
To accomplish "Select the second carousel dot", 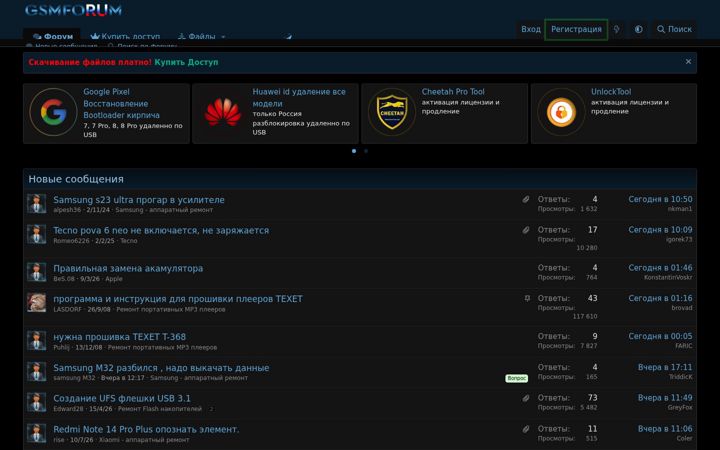I will click(366, 151).
